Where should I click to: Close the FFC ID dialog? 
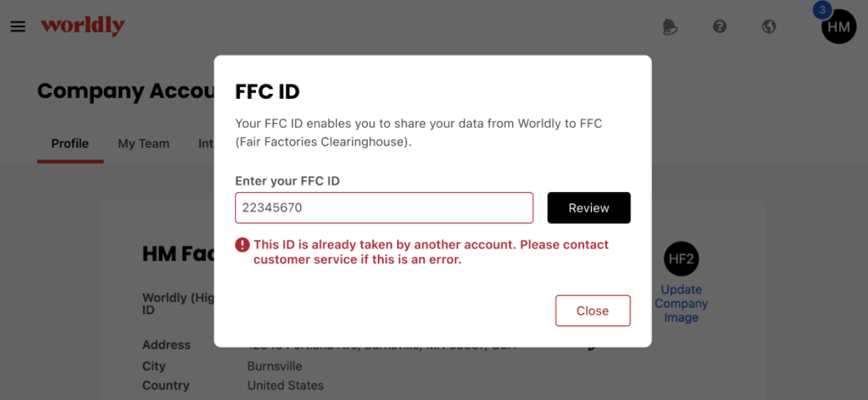click(593, 311)
